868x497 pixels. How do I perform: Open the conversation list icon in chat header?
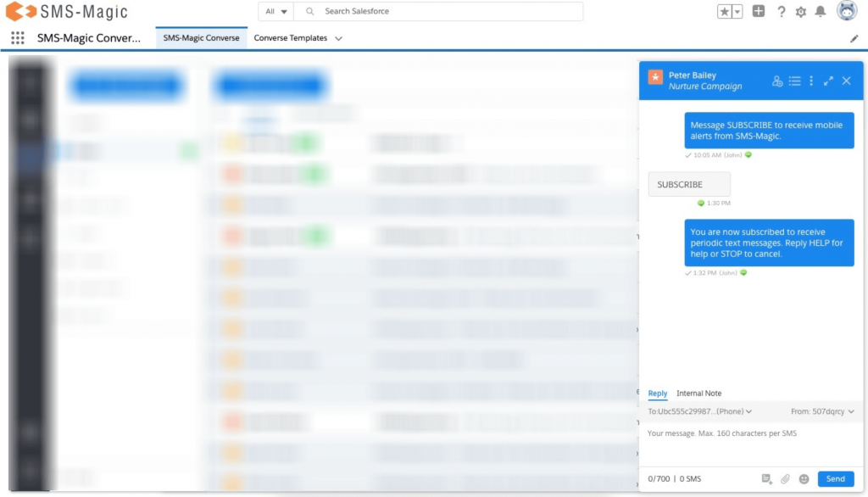(795, 81)
